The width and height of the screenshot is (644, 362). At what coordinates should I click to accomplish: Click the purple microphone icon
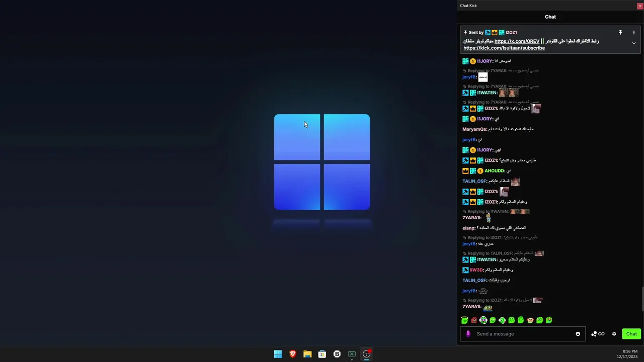pos(468,334)
